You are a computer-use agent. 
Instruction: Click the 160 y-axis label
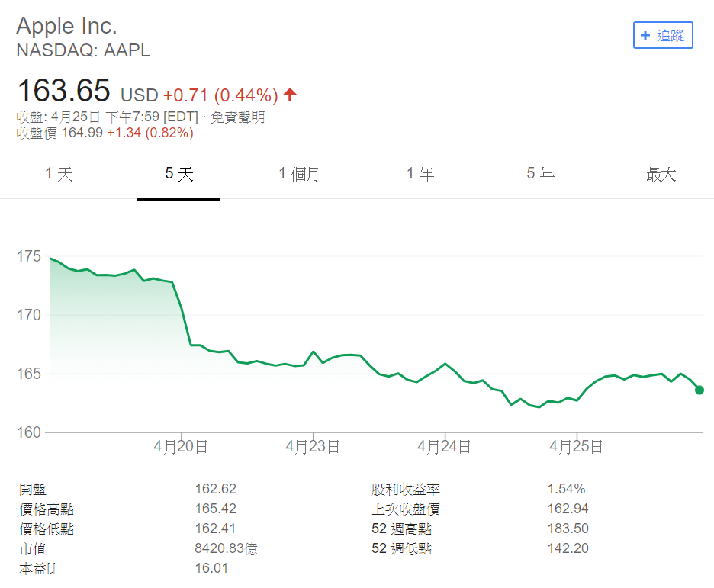pyautogui.click(x=29, y=432)
